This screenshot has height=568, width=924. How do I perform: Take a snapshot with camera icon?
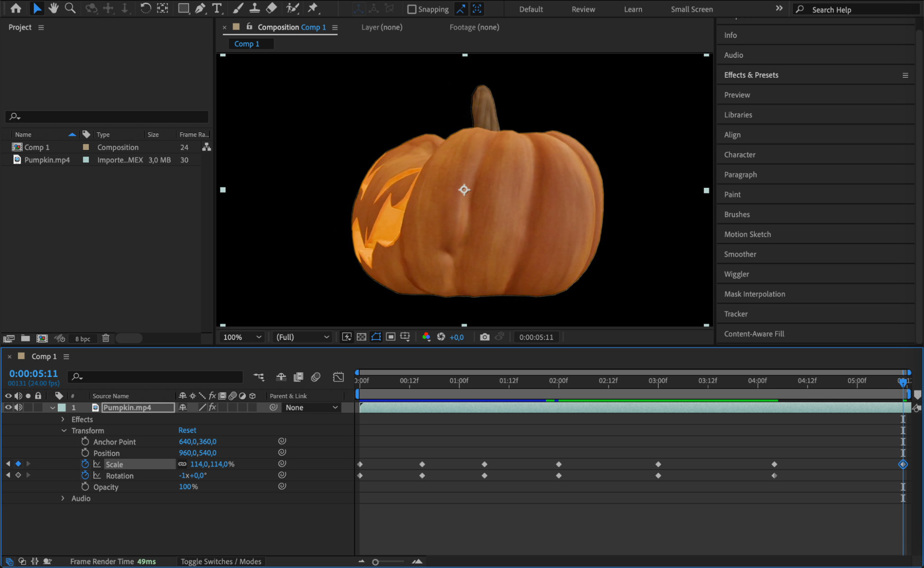click(x=484, y=337)
